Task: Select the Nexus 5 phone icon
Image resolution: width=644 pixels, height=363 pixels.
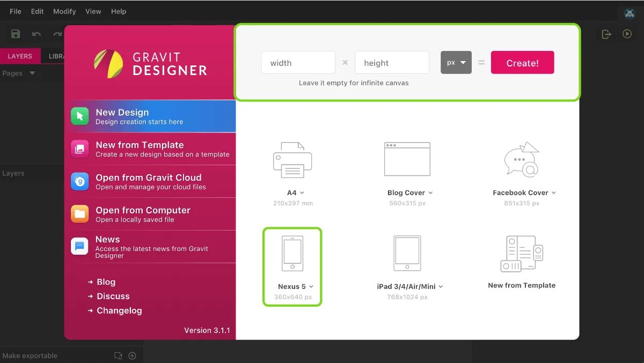Action: [x=292, y=253]
